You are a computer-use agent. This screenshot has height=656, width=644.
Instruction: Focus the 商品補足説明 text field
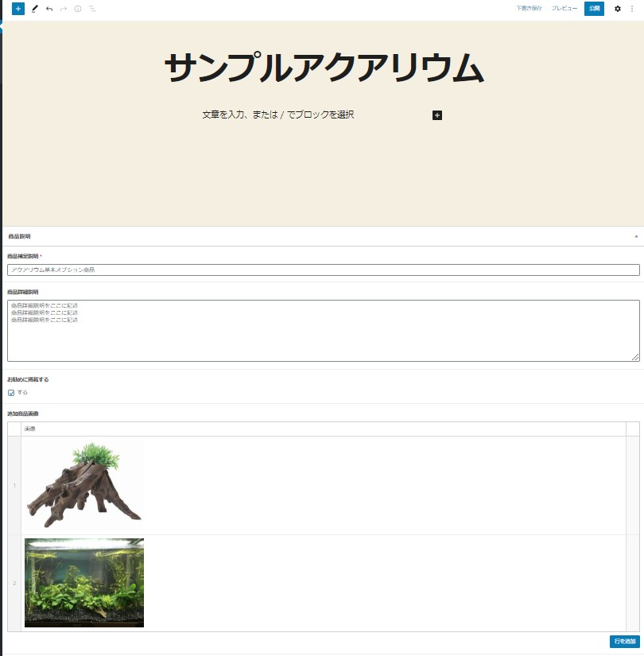(x=323, y=270)
